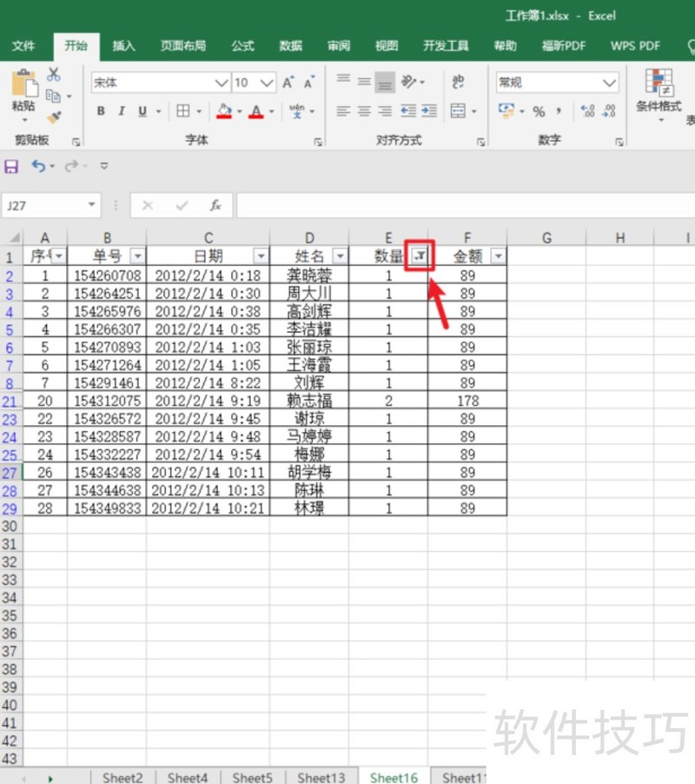Apply comma style
Image resolution: width=695 pixels, height=784 pixels.
559,111
